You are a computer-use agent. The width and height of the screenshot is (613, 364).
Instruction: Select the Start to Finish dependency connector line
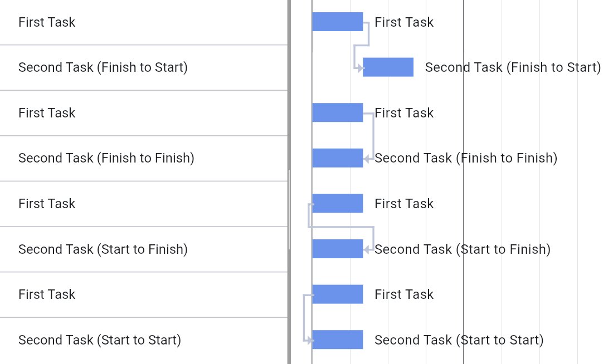tap(340, 227)
